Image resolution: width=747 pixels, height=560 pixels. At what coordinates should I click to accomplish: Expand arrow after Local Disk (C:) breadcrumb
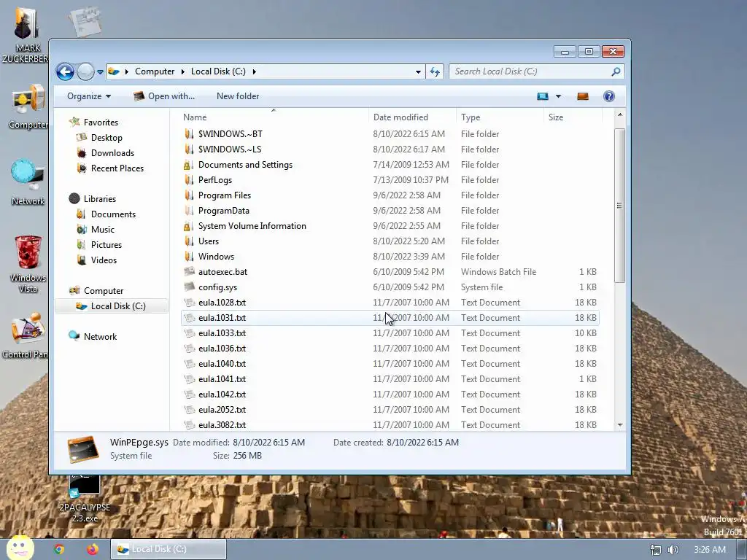tap(255, 71)
